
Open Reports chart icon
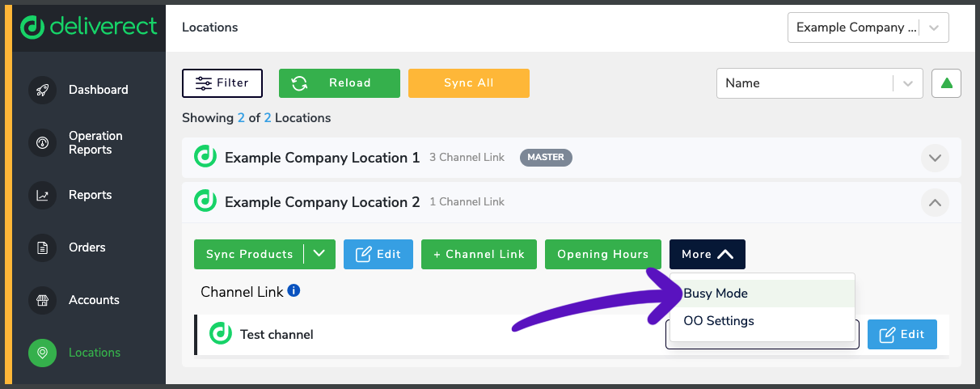42,195
